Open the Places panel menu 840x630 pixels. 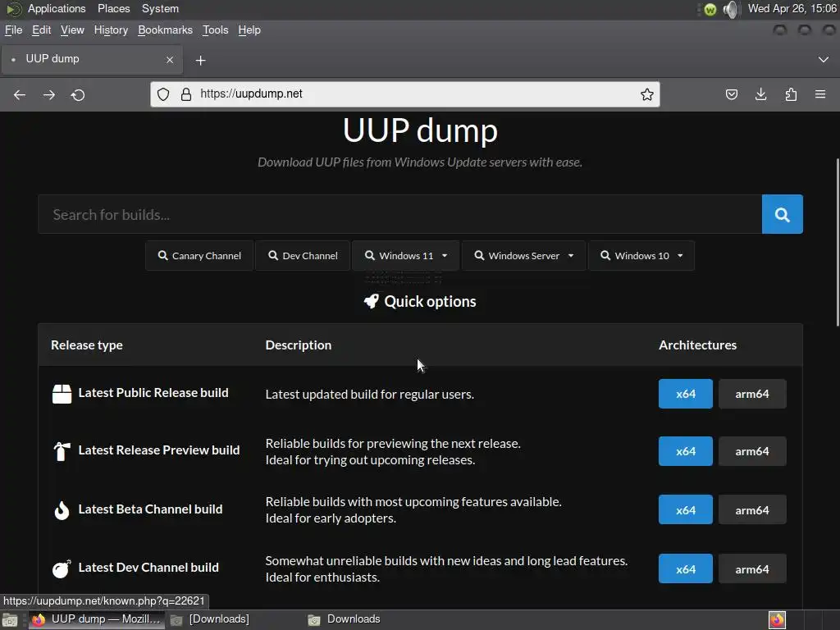pos(113,8)
